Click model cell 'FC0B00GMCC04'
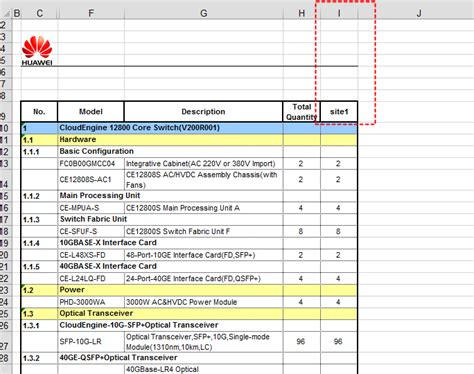Screen dimensions: 474x374 point(91,164)
